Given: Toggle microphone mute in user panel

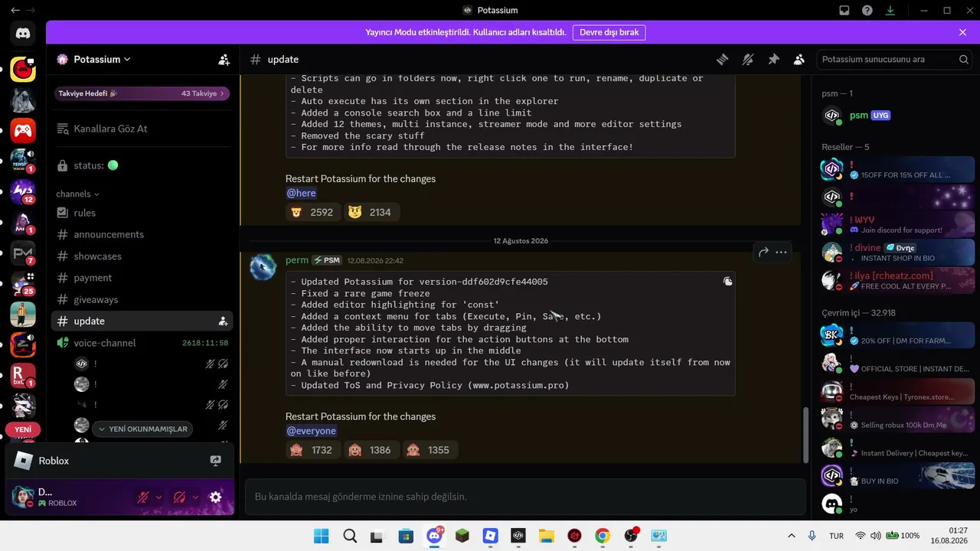Looking at the screenshot, I should (x=143, y=497).
